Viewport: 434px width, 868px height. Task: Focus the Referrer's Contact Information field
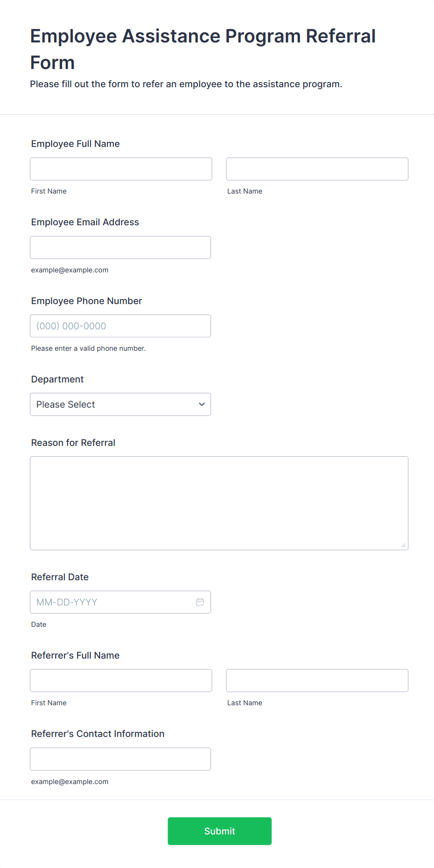(x=120, y=759)
